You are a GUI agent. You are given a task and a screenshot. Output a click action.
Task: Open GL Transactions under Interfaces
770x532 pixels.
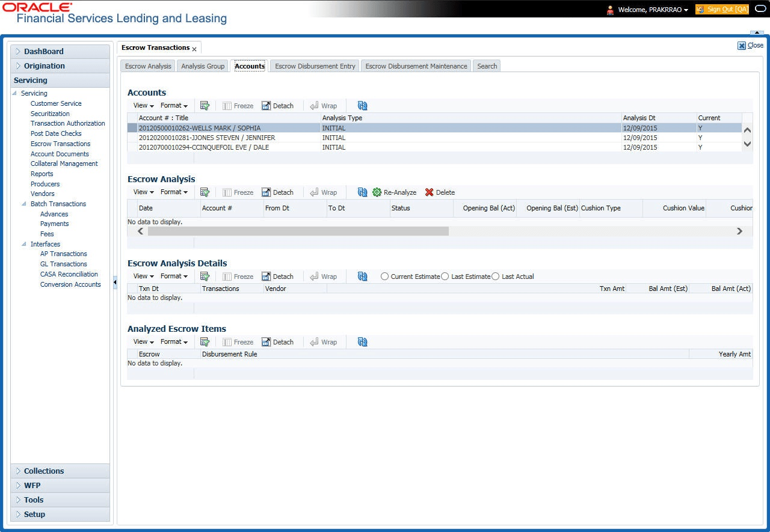(x=64, y=264)
